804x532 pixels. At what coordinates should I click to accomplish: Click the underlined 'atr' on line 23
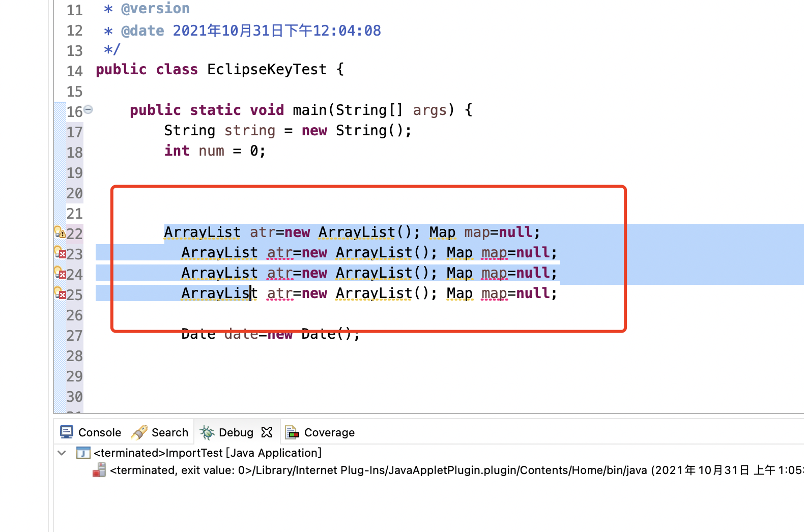coord(280,253)
